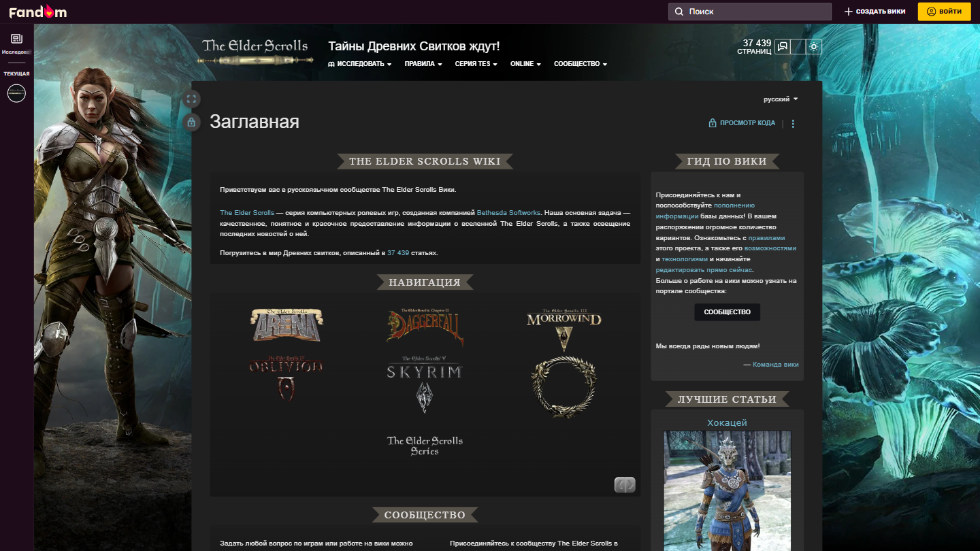Expand page to full width
The height and width of the screenshot is (551, 980).
point(191,99)
